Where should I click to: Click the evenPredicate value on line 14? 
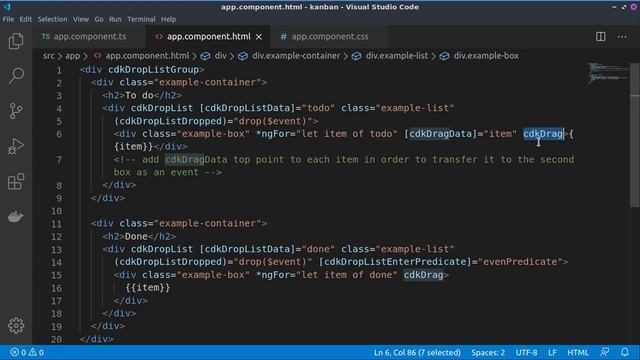[520, 262]
